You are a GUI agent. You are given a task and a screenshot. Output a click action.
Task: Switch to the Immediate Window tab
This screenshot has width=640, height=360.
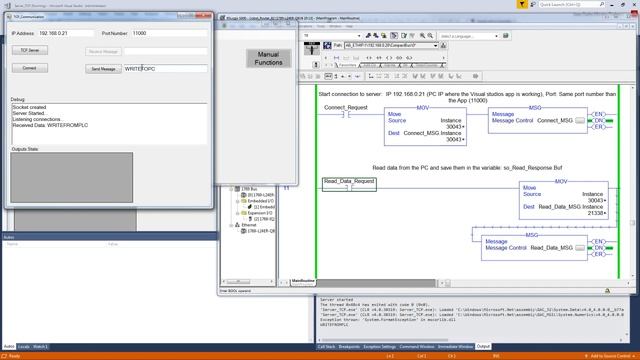(455, 347)
